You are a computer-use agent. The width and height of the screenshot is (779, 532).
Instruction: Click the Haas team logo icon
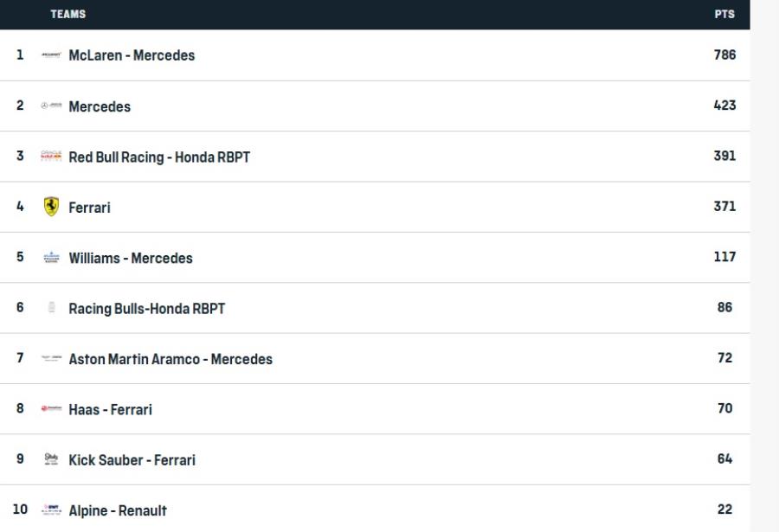point(51,409)
